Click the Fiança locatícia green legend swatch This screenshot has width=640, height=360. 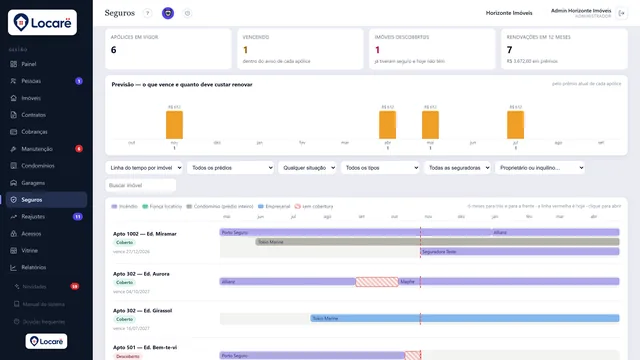(145, 207)
